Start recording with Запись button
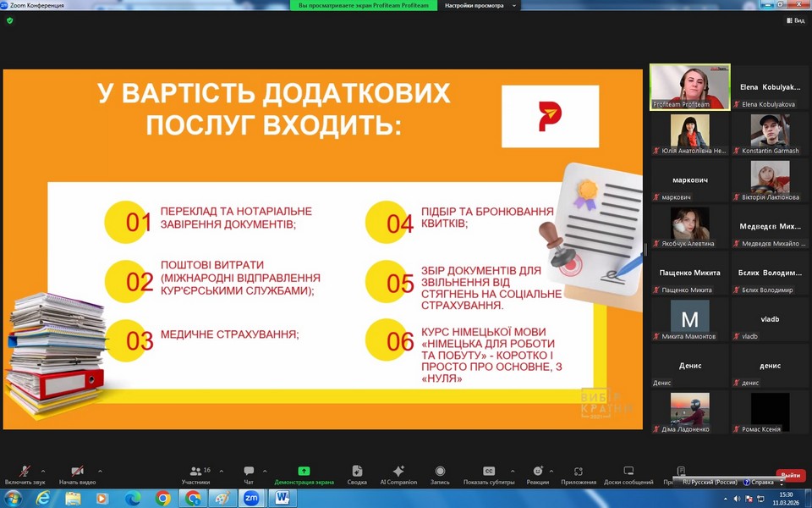The height and width of the screenshot is (508, 812). pos(440,472)
